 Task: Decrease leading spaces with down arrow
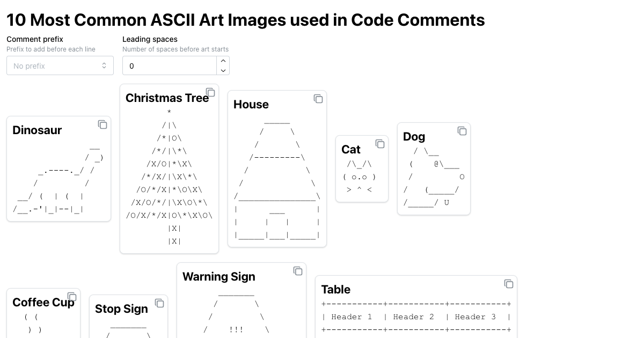pyautogui.click(x=223, y=70)
